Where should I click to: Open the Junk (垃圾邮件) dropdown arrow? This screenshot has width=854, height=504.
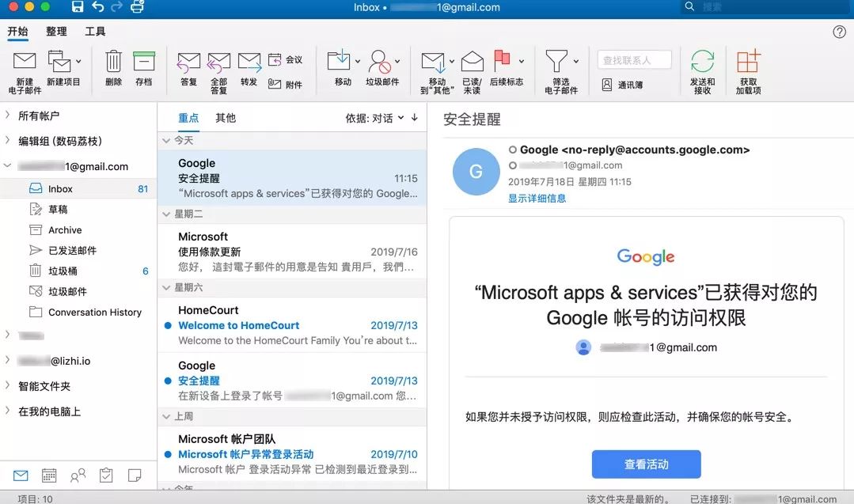click(397, 61)
